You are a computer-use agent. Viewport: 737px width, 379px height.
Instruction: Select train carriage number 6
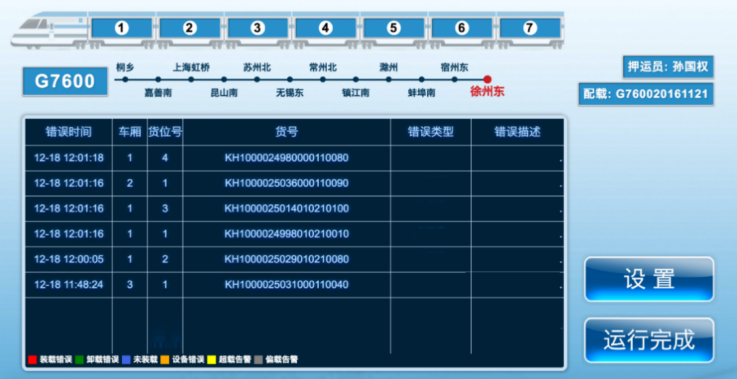point(462,28)
